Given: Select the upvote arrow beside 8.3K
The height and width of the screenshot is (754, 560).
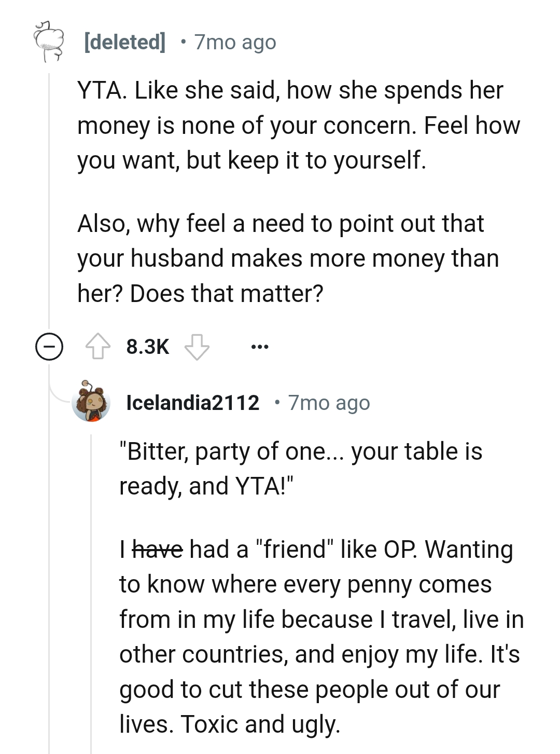Looking at the screenshot, I should click(99, 347).
